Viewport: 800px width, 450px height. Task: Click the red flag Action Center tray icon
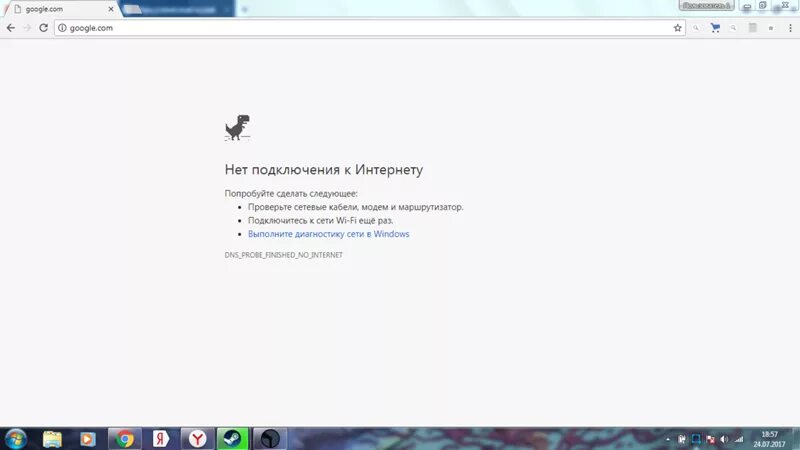[710, 439]
